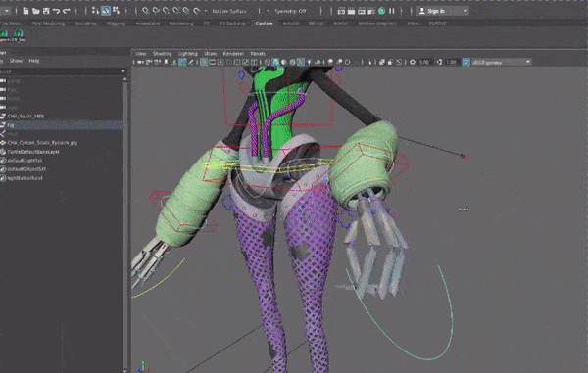Switch to Motion Graphics shelf tab

tap(377, 23)
